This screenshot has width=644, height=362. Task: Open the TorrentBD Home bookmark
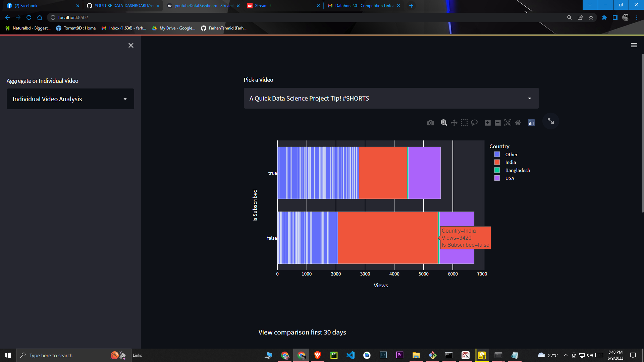76,28
